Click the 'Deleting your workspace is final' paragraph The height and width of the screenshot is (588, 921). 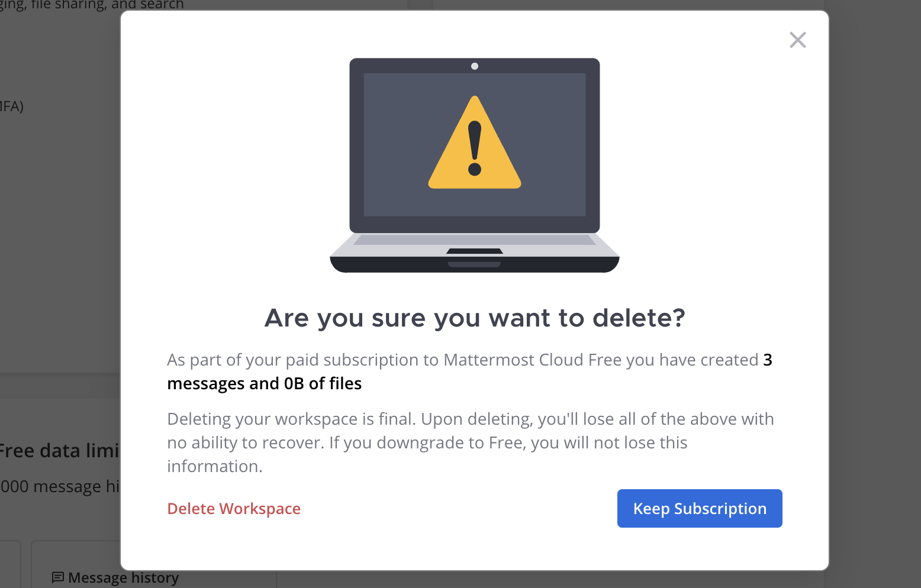(x=471, y=442)
